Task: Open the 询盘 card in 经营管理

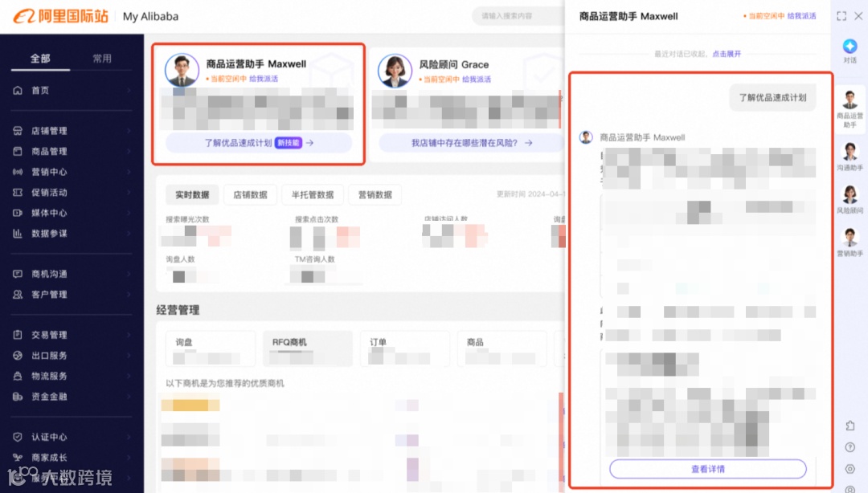Action: 211,349
